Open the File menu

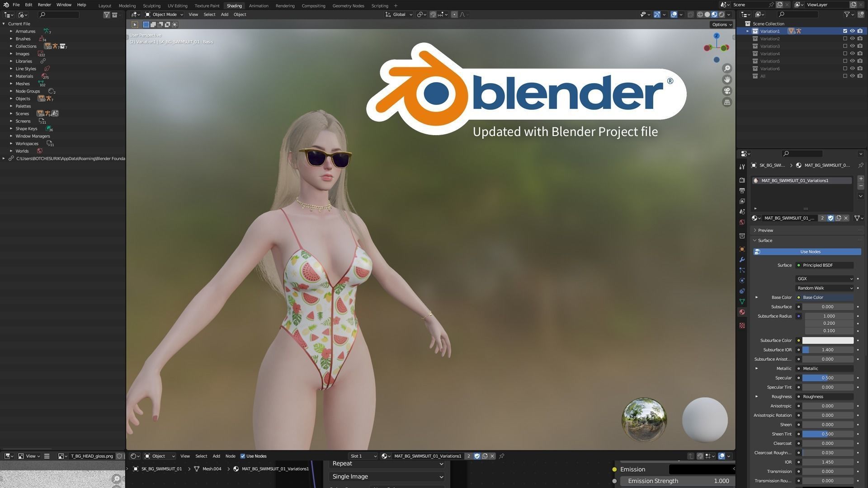pyautogui.click(x=16, y=5)
